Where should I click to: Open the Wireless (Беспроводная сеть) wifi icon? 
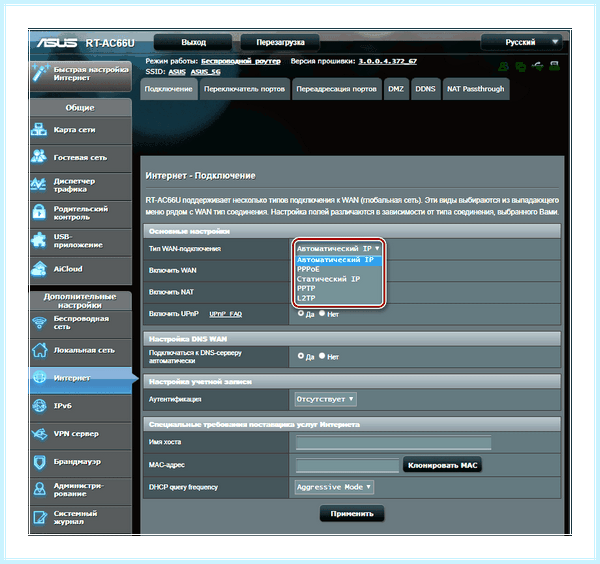39,323
